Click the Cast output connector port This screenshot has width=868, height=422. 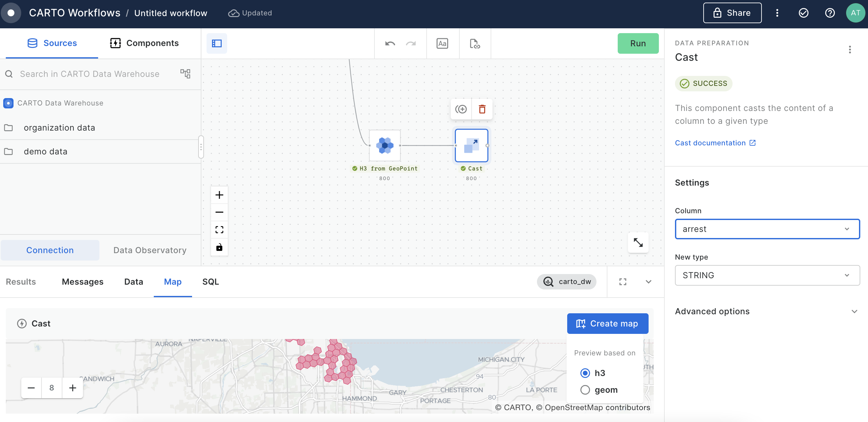[x=487, y=145]
